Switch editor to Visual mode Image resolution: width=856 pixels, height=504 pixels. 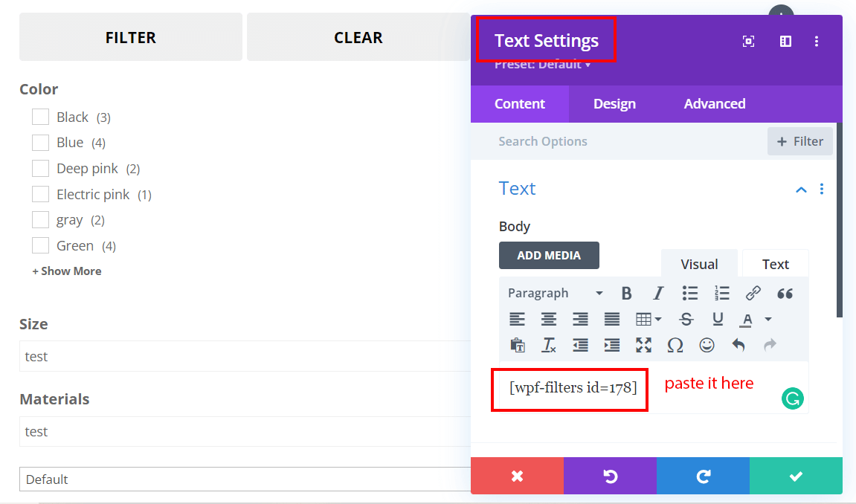699,264
